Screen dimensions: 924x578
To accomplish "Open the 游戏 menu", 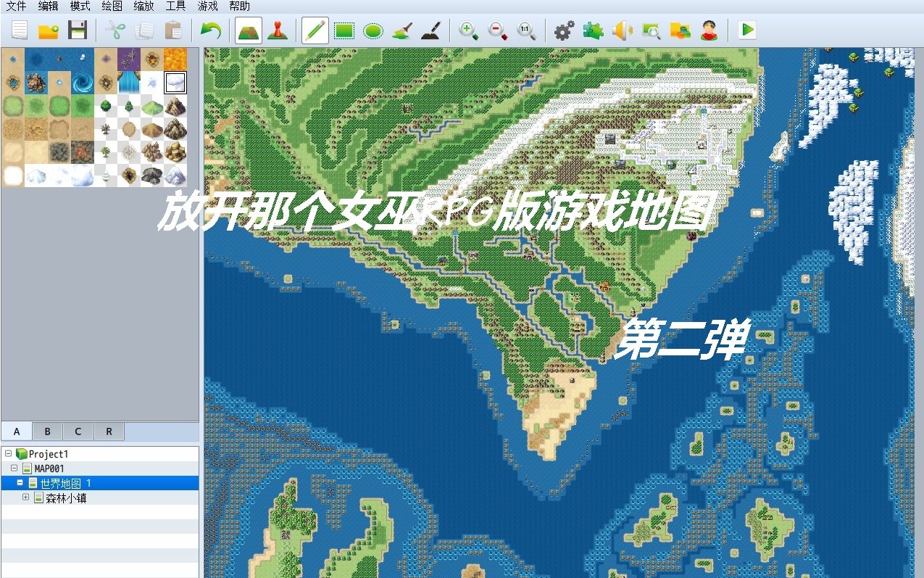I will pyautogui.click(x=208, y=7).
